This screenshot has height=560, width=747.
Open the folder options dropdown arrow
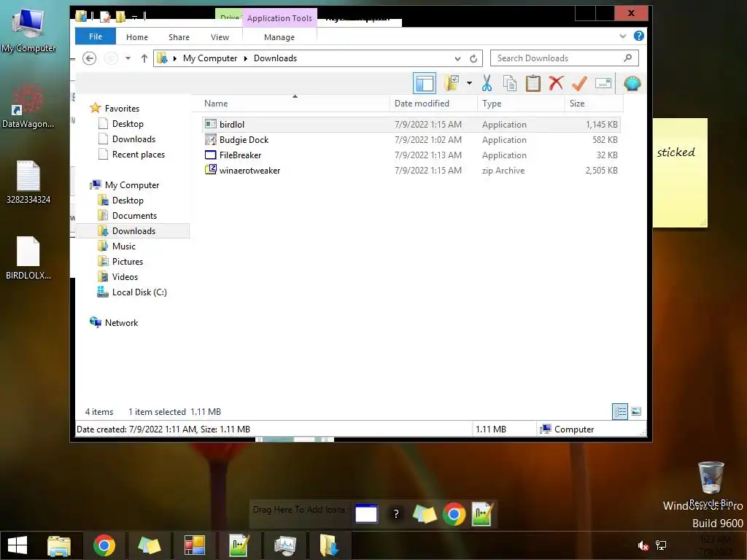(x=469, y=83)
